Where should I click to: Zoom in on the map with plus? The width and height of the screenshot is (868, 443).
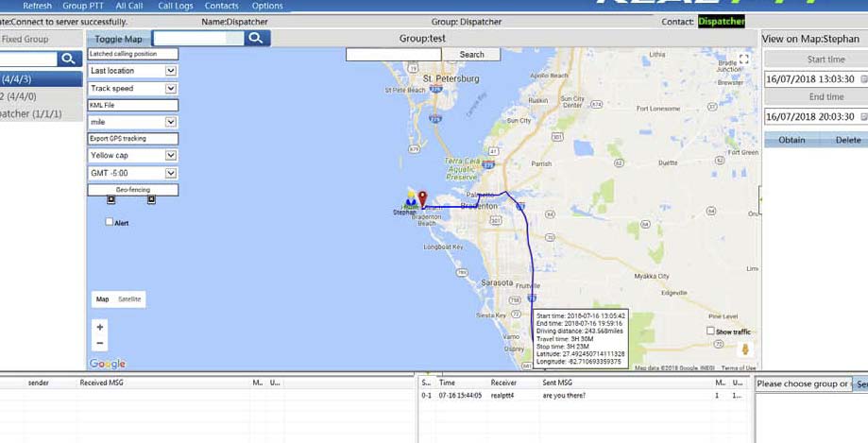click(x=100, y=327)
